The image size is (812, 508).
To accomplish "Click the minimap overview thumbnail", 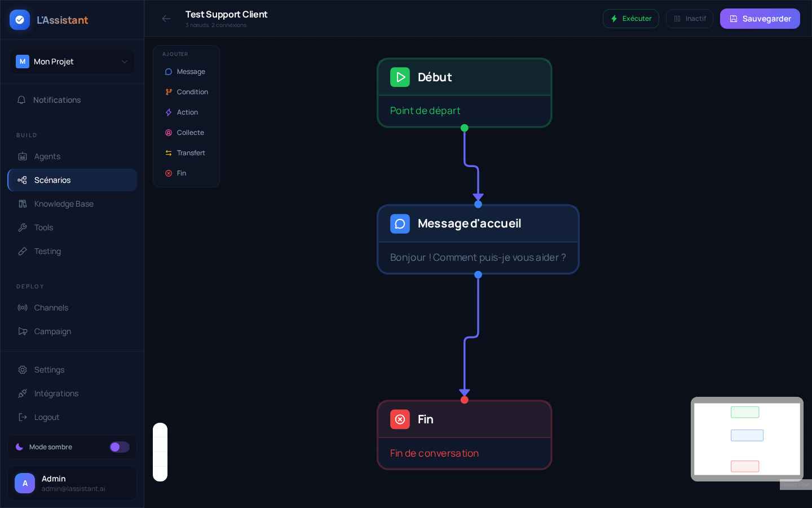I will pyautogui.click(x=747, y=439).
